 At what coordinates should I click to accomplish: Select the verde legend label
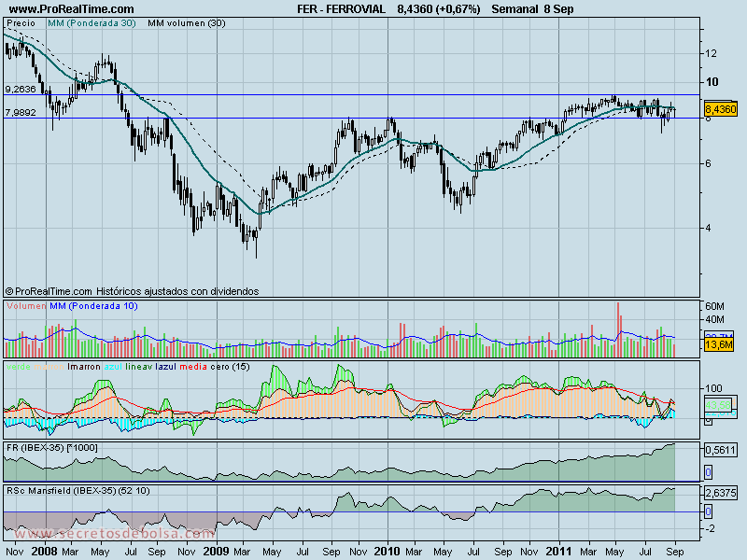tap(19, 367)
